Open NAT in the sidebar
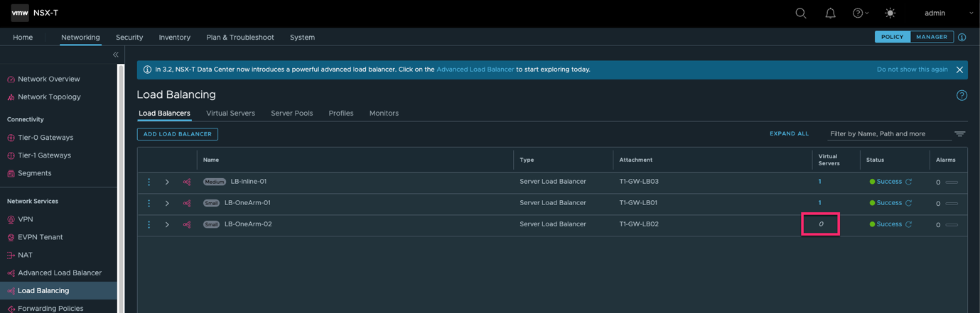The width and height of the screenshot is (980, 313). click(25, 255)
